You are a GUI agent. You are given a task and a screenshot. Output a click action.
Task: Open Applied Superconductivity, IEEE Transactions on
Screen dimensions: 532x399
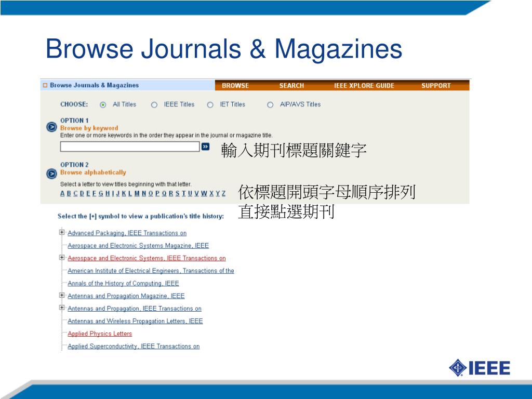click(134, 346)
